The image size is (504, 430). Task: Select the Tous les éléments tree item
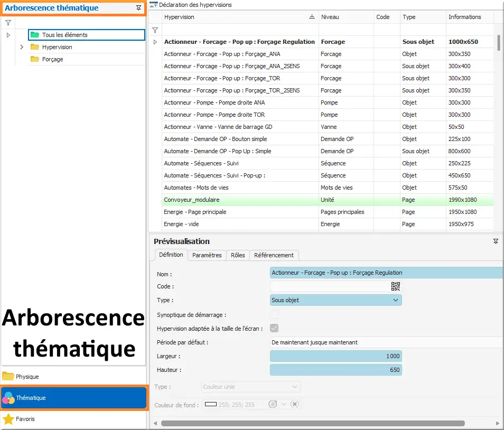[87, 35]
